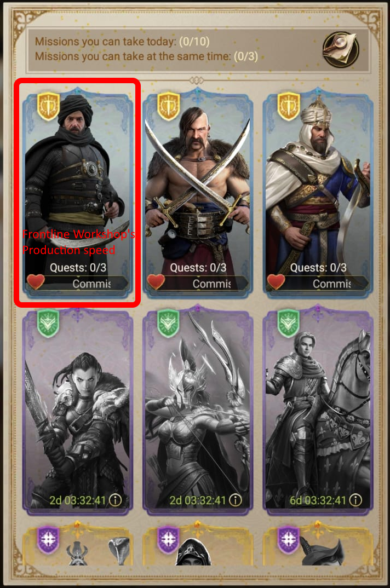Open the magnifier map icon in header

point(341,49)
